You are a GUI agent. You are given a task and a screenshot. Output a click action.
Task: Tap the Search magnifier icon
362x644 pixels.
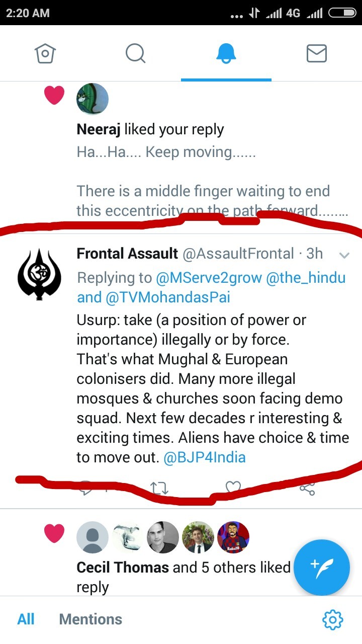tap(135, 53)
